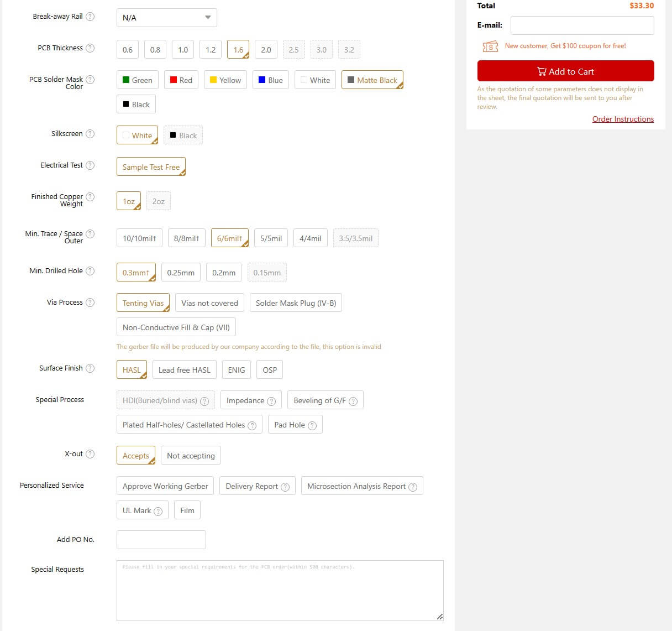The image size is (672, 631).
Task: Select Vias not covered option
Action: (x=209, y=303)
